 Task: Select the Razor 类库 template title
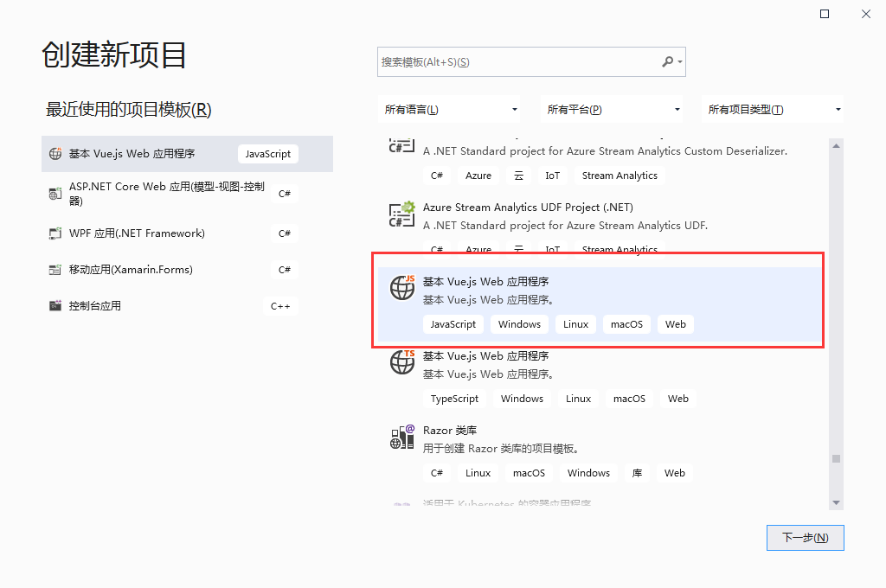[450, 431]
